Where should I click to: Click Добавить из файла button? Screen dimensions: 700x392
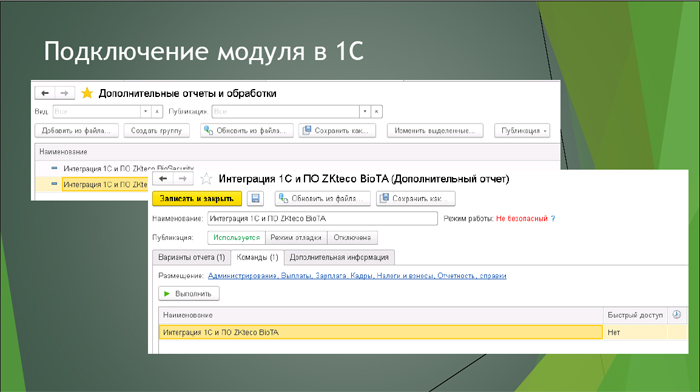76,131
